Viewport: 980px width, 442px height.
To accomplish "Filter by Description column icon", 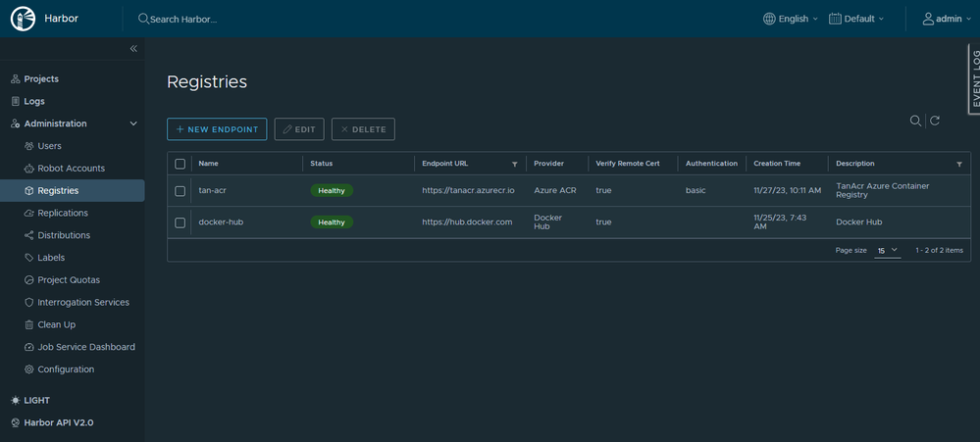I will (x=959, y=165).
